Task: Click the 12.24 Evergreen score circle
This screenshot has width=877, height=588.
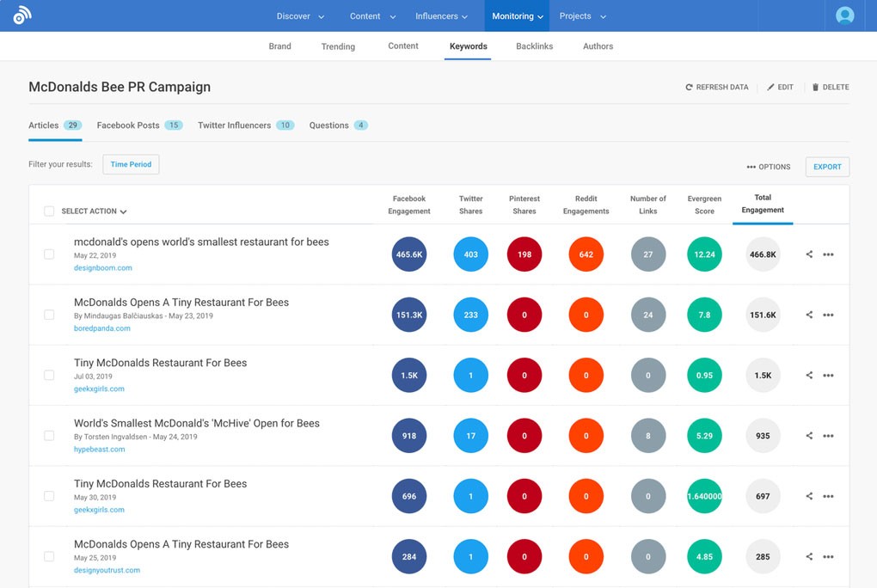Action: point(704,254)
